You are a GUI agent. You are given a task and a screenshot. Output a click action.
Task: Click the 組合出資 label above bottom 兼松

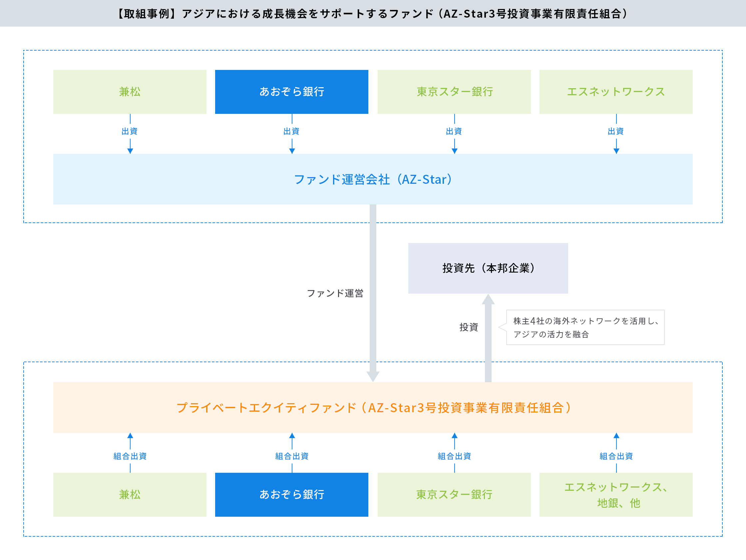(130, 456)
